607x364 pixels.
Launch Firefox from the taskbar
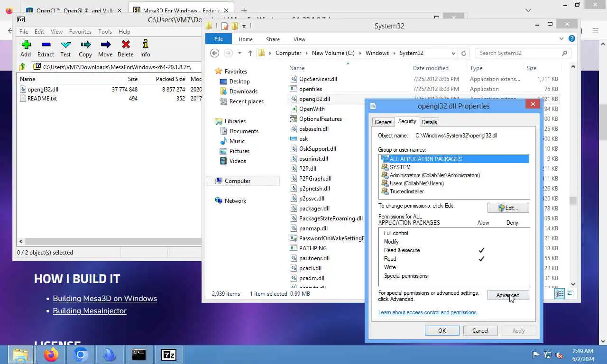(x=51, y=355)
